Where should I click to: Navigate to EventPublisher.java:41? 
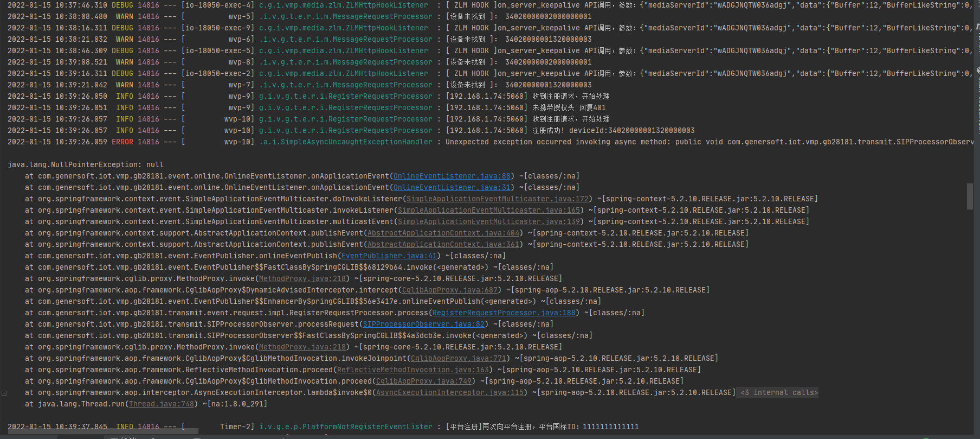point(389,256)
